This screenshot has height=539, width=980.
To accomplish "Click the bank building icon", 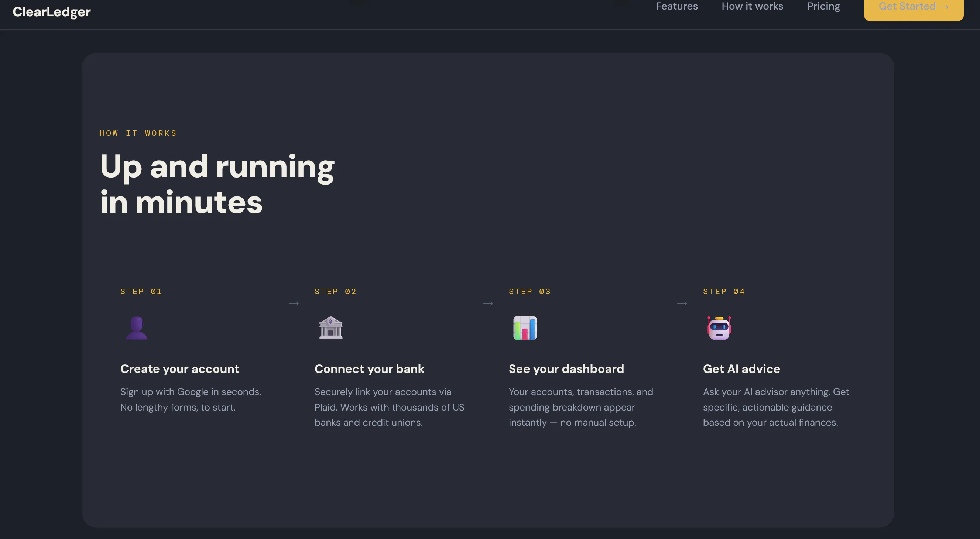I will coord(330,328).
